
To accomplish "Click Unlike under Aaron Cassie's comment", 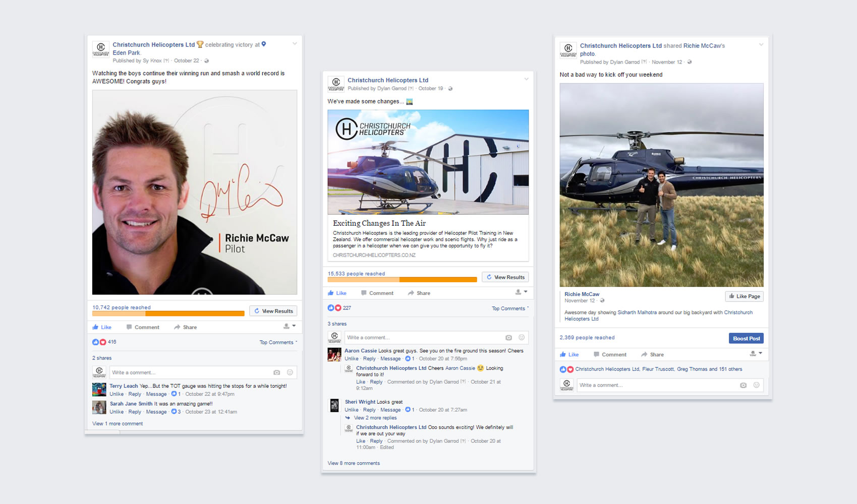I will coord(352,359).
